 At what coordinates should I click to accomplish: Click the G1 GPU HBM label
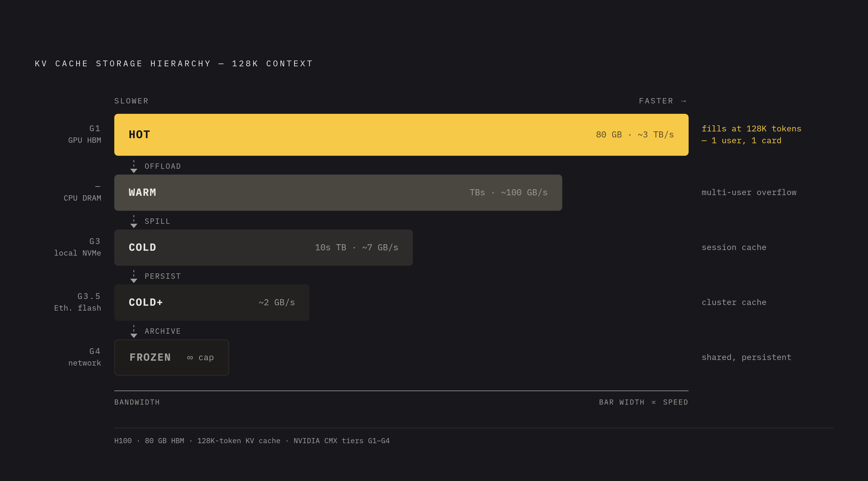click(85, 134)
